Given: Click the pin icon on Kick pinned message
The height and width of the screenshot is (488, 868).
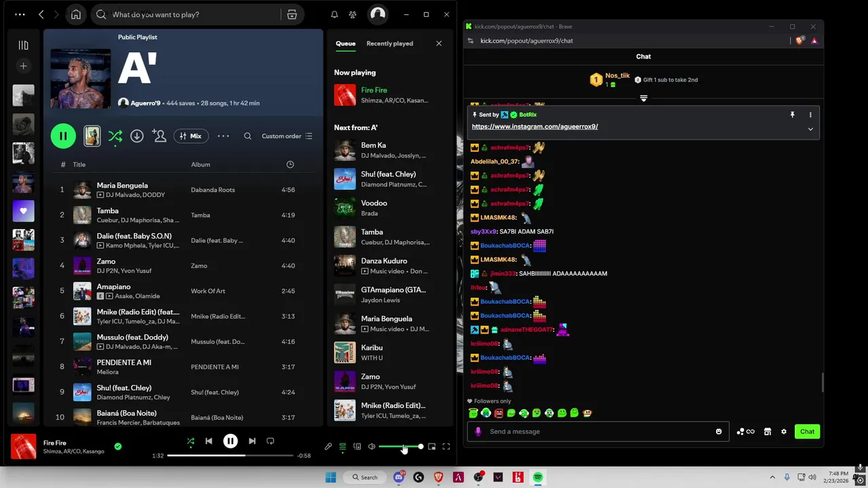Looking at the screenshot, I should point(792,115).
